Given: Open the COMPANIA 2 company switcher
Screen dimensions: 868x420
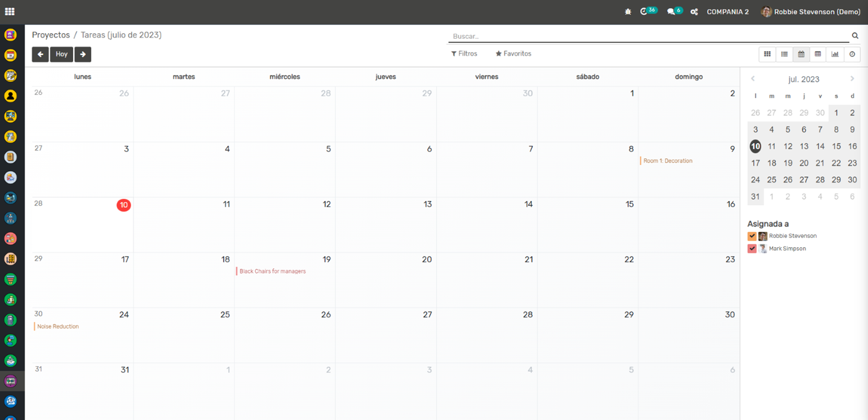Looking at the screenshot, I should [x=727, y=12].
